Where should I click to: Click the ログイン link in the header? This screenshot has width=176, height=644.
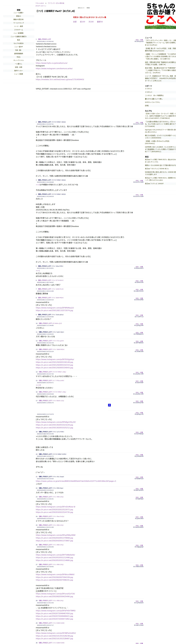click(x=43, y=6)
